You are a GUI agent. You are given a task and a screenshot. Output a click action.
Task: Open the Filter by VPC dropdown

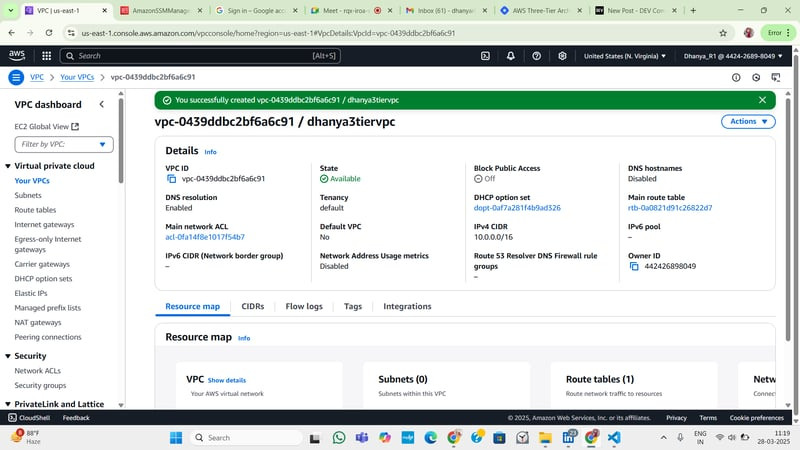pos(64,144)
